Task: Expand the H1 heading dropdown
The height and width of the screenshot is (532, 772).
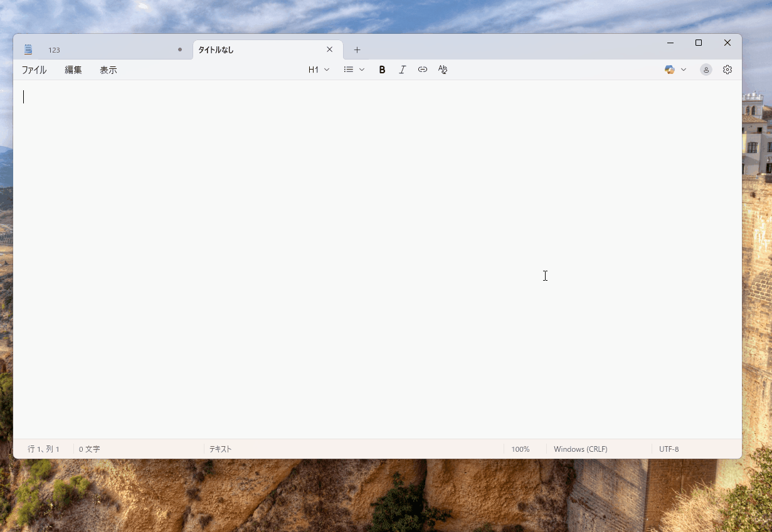Action: click(319, 70)
